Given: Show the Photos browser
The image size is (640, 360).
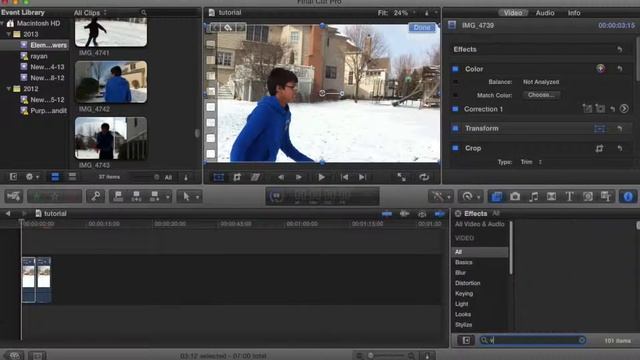Looking at the screenshot, I should click(515, 197).
